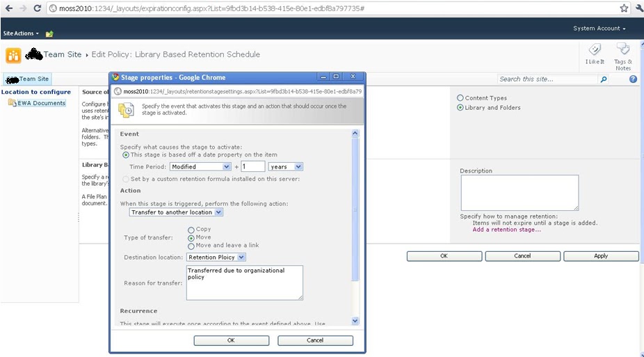The image size is (644, 357).
Task: Open the Modified time period dropdown
Action: click(x=200, y=166)
